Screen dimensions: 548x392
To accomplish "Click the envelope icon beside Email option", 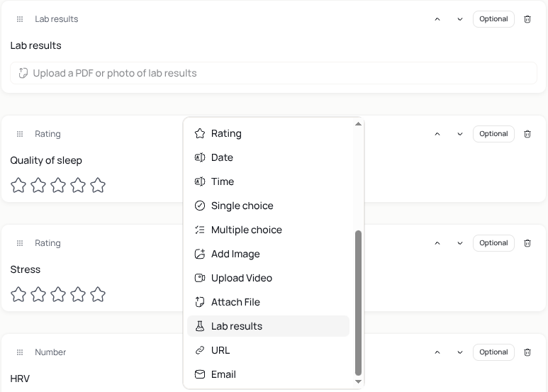I will click(x=200, y=374).
